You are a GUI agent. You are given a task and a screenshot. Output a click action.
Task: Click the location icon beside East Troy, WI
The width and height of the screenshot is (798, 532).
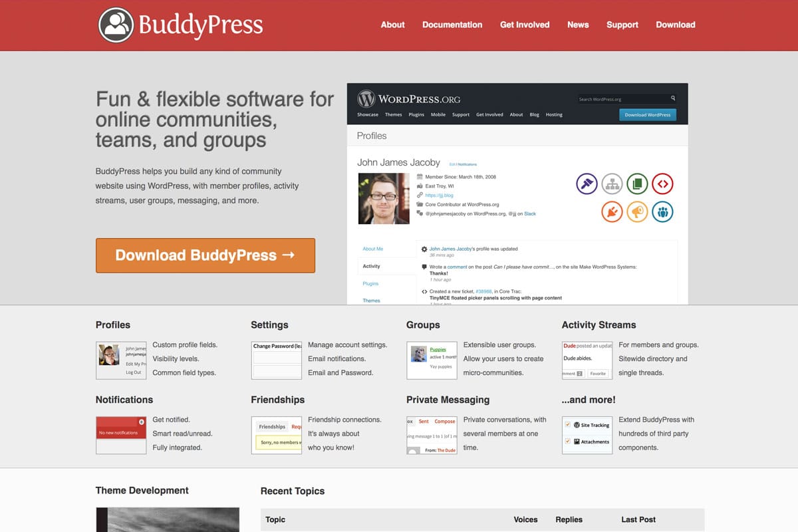[420, 186]
